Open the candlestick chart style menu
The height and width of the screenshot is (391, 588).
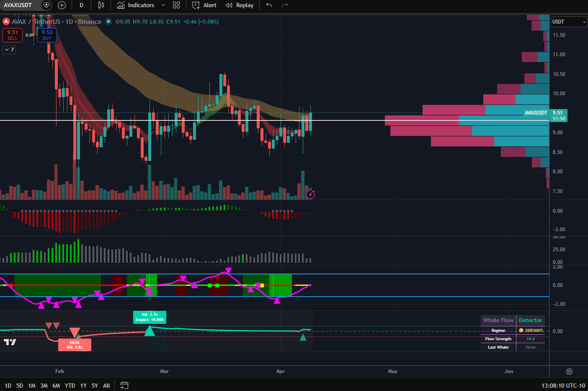coord(101,5)
